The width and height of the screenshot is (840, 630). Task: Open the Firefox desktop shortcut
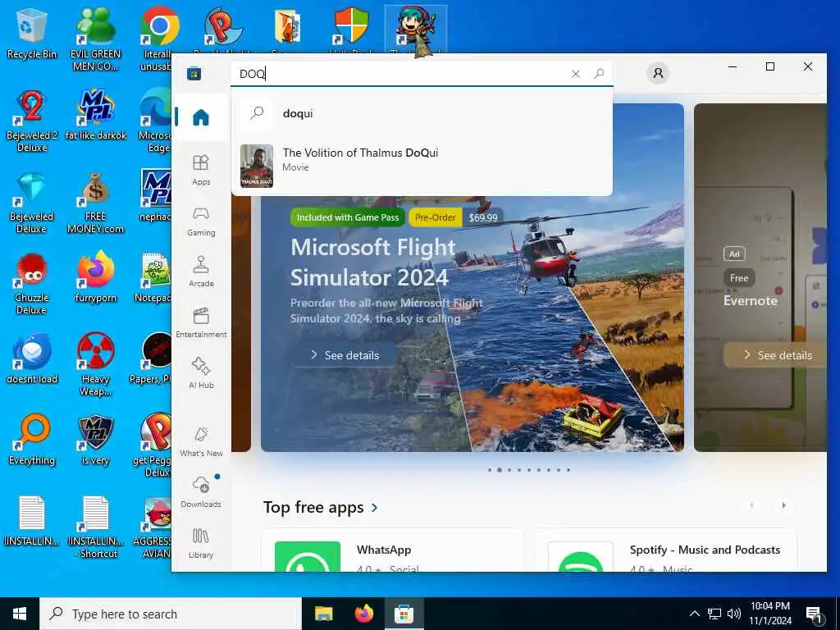pyautogui.click(x=95, y=277)
